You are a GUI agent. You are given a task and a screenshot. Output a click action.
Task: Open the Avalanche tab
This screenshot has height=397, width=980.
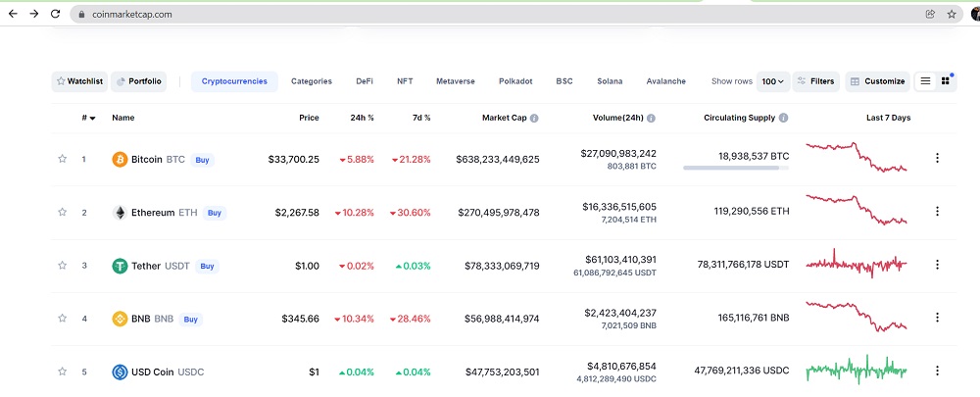665,81
